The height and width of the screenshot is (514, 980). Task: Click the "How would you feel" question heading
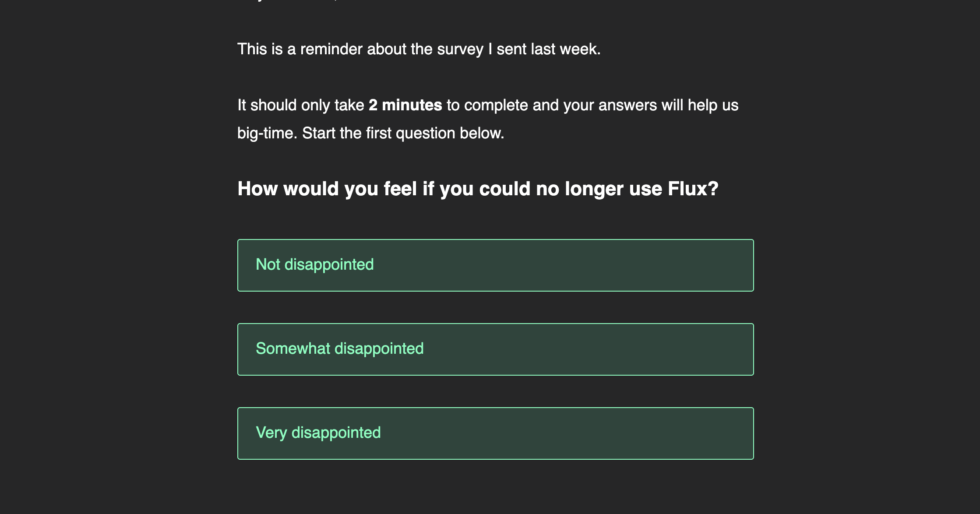click(478, 189)
